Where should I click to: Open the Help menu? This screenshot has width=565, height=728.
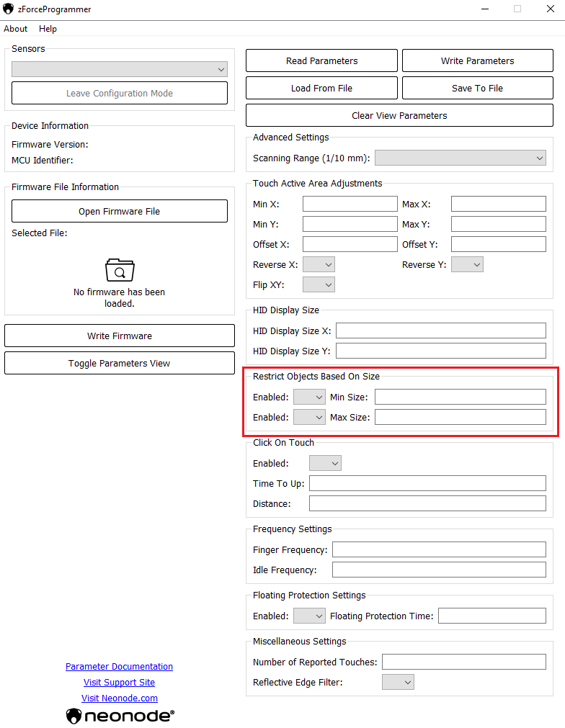point(48,29)
